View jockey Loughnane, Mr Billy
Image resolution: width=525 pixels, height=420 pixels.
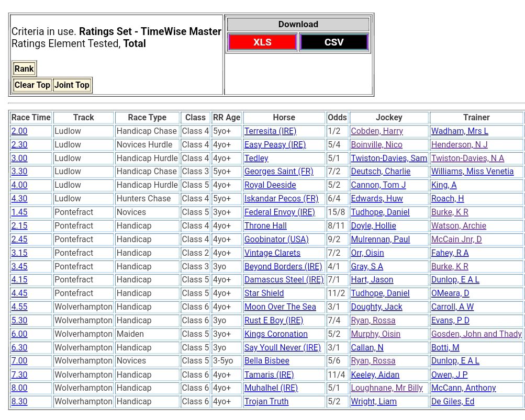coord(387,388)
